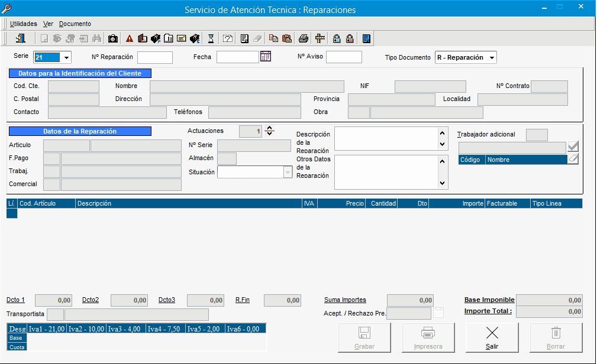The height and width of the screenshot is (364, 597).
Task: Click the yellow ruler toolbar icon
Action: pyautogui.click(x=320, y=38)
